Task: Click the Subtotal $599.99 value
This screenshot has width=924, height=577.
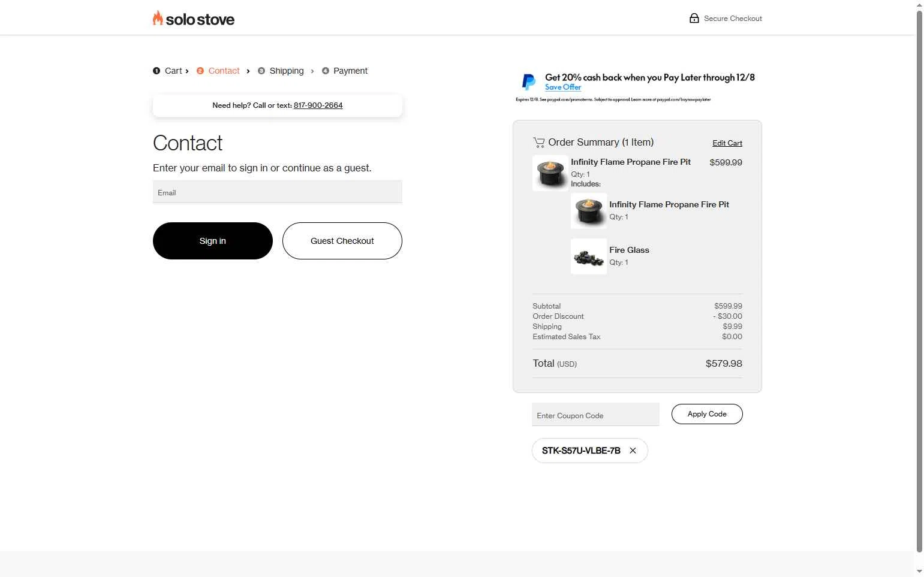Action: 728,306
